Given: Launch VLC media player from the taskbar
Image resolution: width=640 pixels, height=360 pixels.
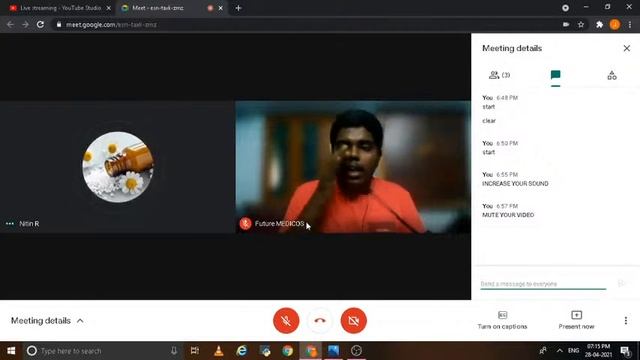Looking at the screenshot, I should pyautogui.click(x=219, y=351).
